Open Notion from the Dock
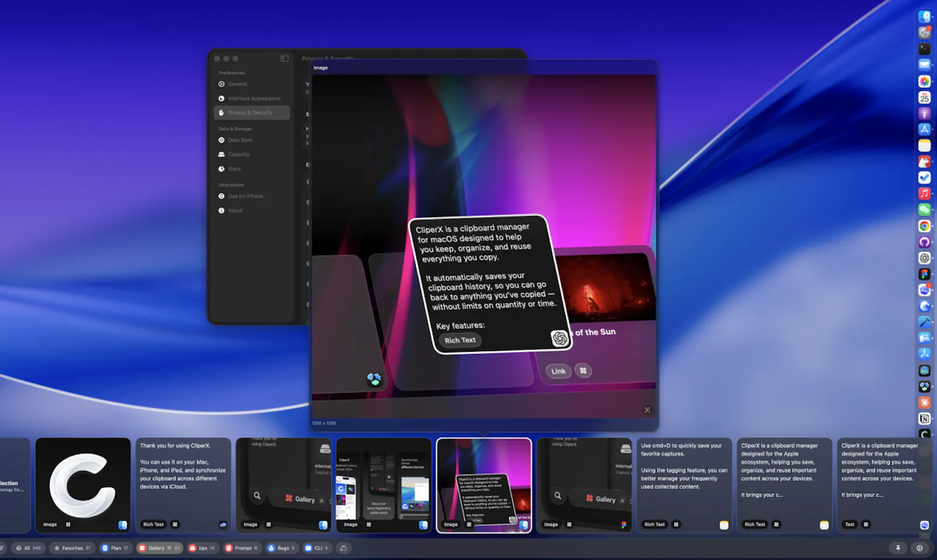The width and height of the screenshot is (937, 560). 924,418
